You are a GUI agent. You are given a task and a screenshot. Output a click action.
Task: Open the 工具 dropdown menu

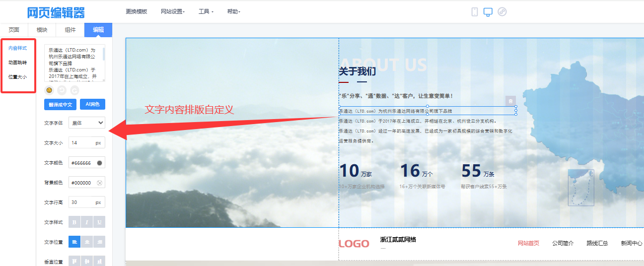[206, 11]
